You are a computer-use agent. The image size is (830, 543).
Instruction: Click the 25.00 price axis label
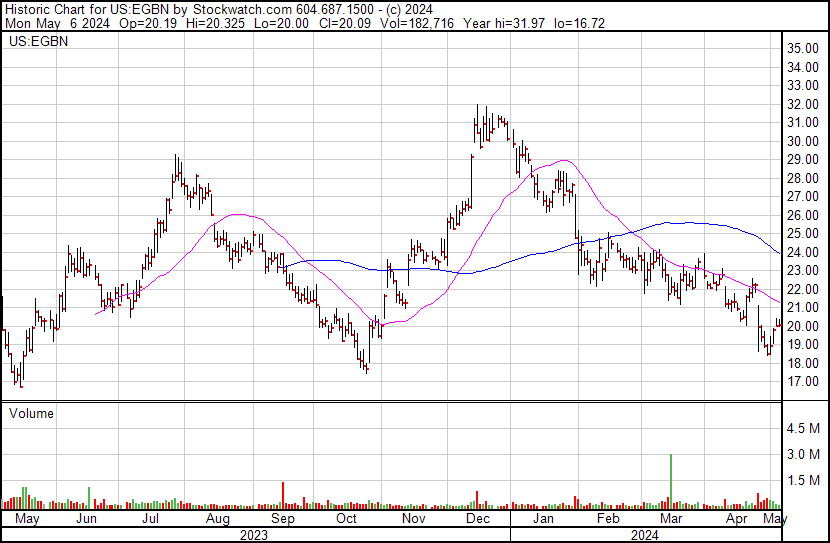coord(802,233)
